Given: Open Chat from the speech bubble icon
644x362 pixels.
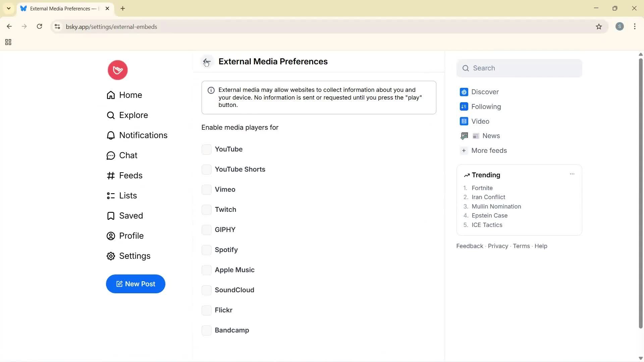Looking at the screenshot, I should point(111,155).
